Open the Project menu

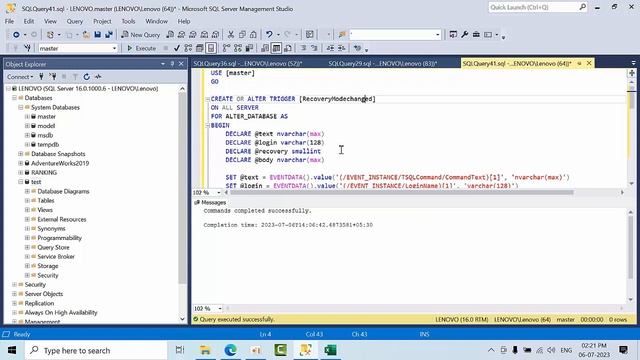coord(102,21)
